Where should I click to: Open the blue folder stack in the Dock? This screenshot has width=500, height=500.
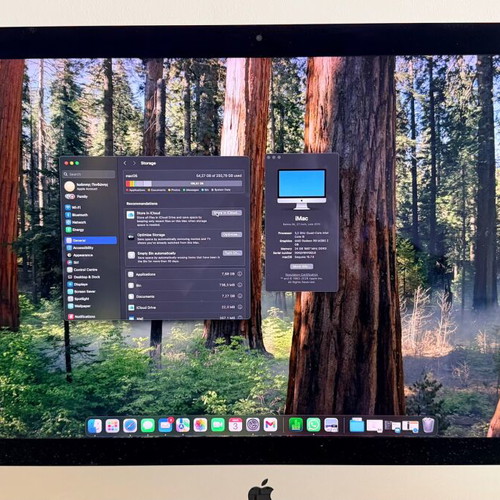coord(357,425)
